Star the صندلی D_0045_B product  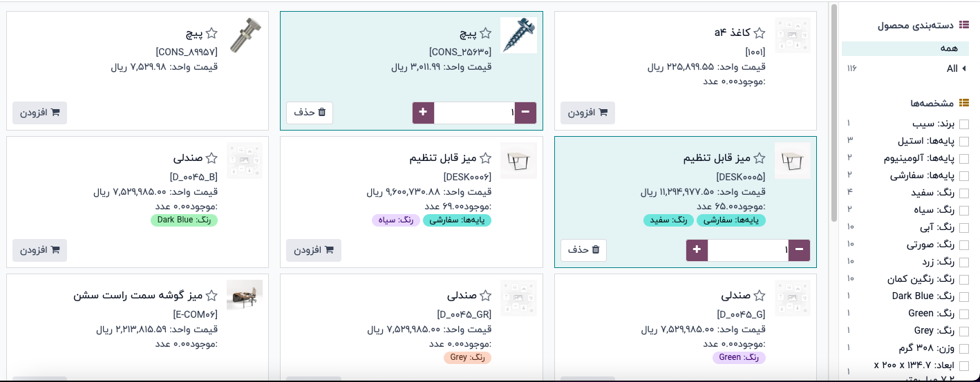[x=211, y=158]
